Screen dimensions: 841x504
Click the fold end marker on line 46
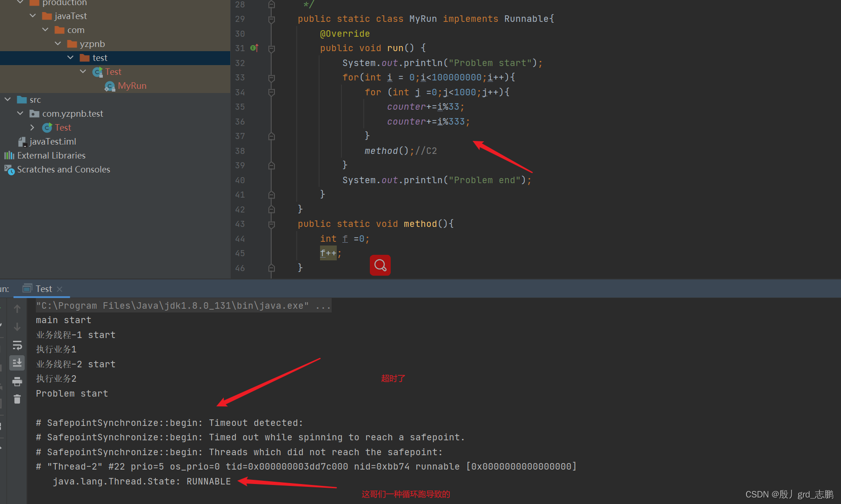coord(272,268)
